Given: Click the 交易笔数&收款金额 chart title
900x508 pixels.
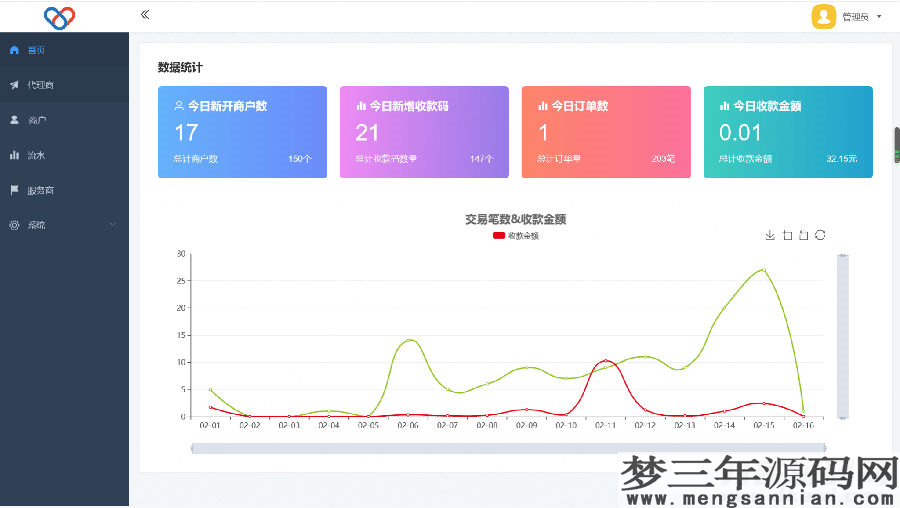Looking at the screenshot, I should click(x=515, y=219).
